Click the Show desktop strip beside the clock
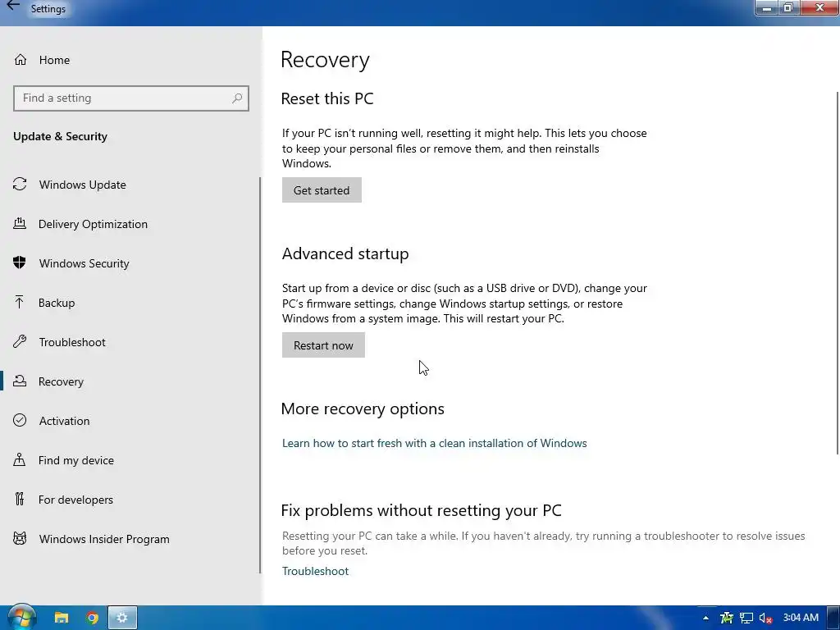This screenshot has height=630, width=840. (x=833, y=618)
